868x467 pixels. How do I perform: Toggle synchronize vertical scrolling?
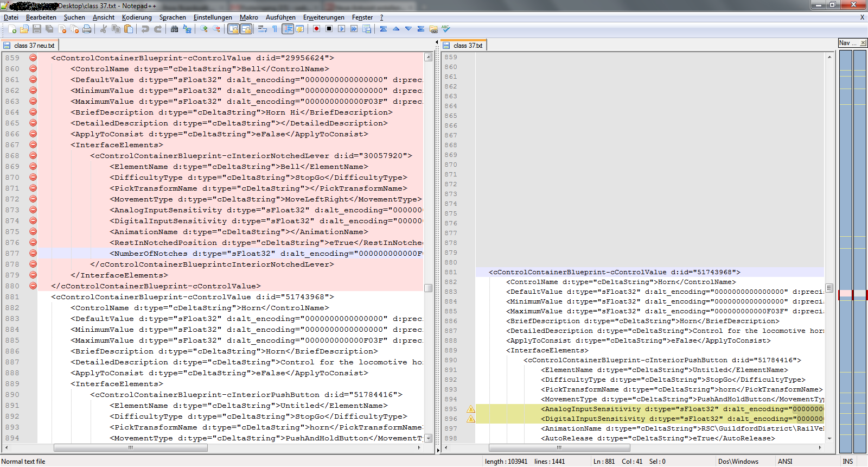(x=233, y=29)
